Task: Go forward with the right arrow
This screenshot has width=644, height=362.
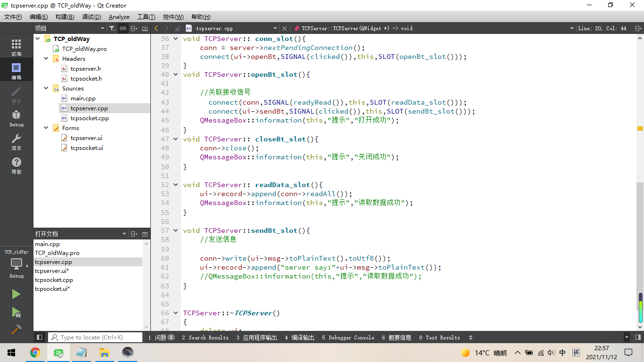Action: [x=167, y=28]
